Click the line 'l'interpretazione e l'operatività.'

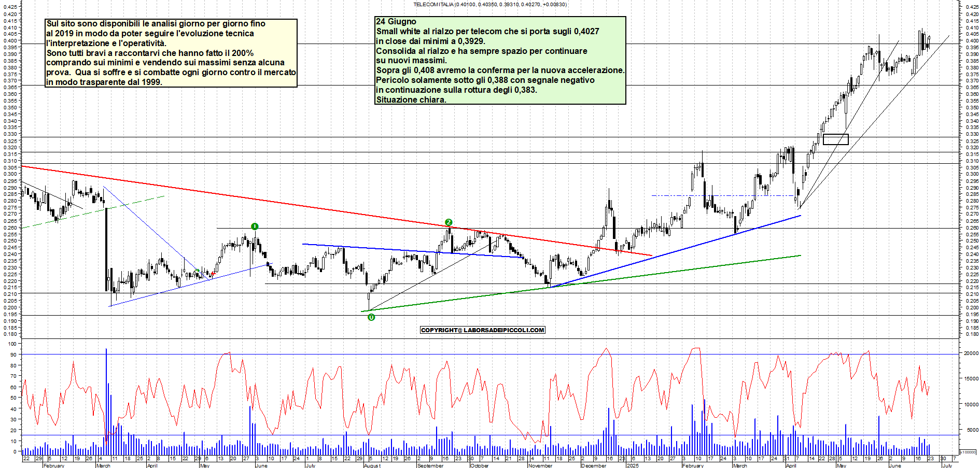click(x=106, y=43)
